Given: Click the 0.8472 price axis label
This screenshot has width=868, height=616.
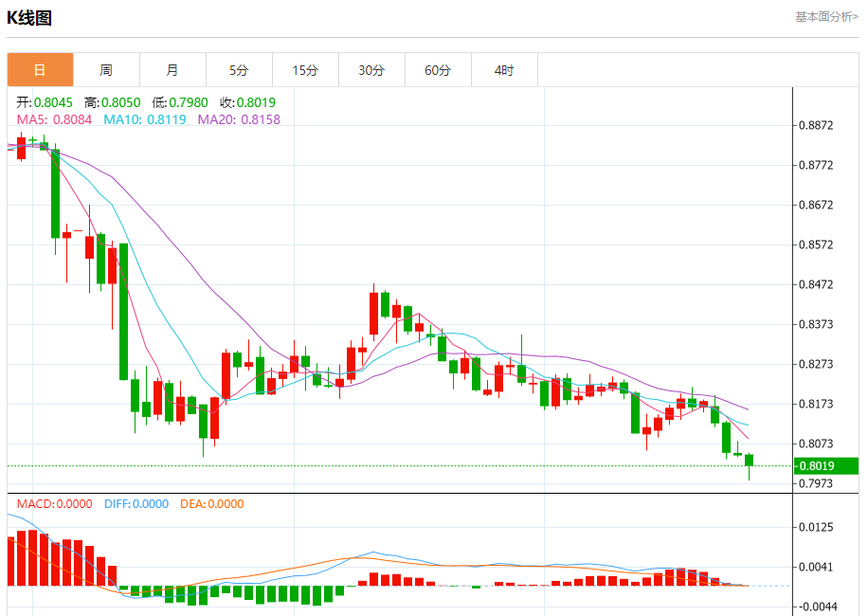Looking at the screenshot, I should coord(816,284).
